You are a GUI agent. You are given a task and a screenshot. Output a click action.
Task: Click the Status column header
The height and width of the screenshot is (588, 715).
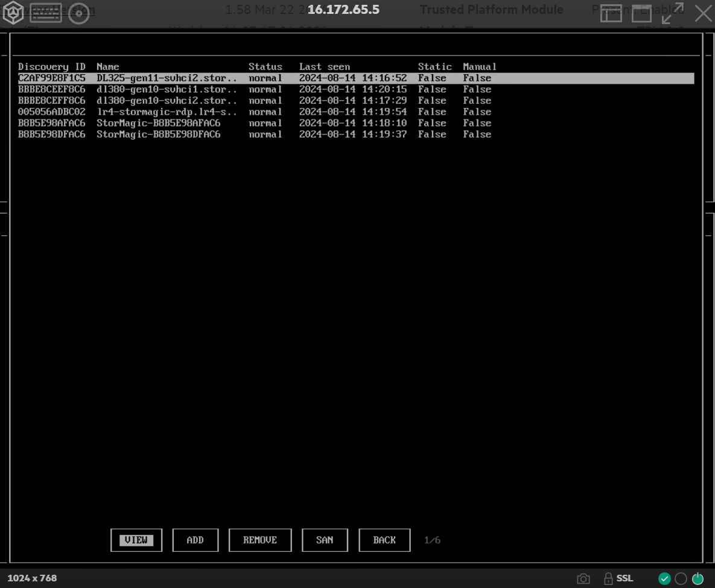click(x=265, y=67)
